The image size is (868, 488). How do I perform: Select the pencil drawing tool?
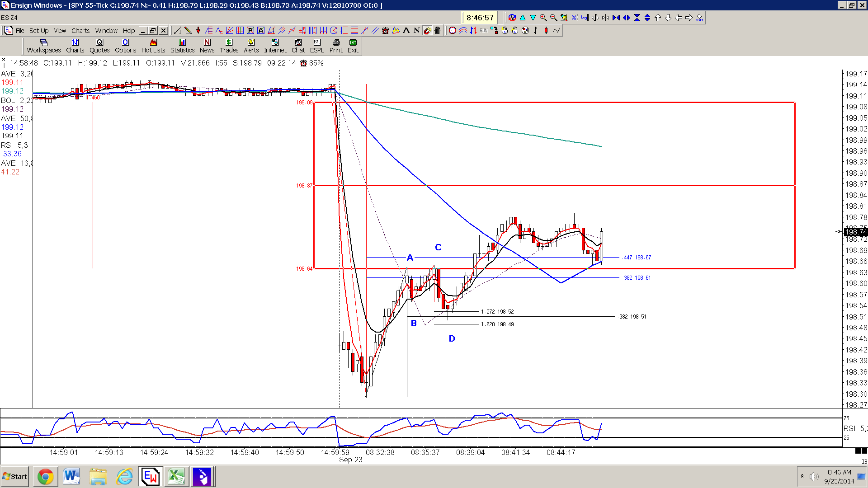(x=188, y=31)
